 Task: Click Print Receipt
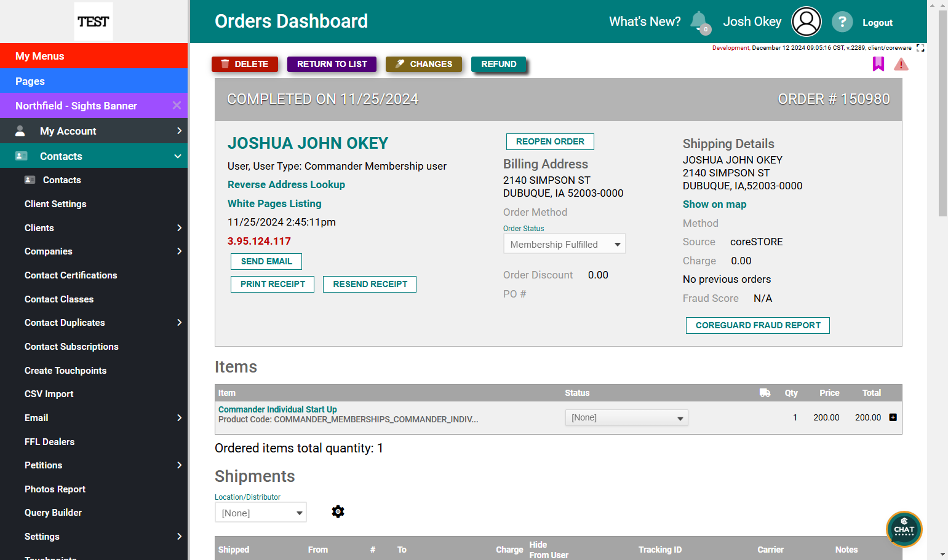point(273,284)
